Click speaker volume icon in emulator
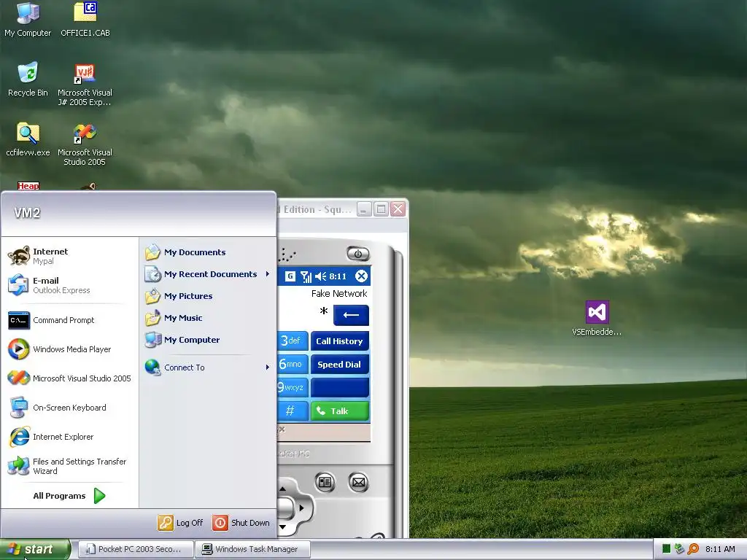Screen dimensions: 747x560 (x=321, y=276)
